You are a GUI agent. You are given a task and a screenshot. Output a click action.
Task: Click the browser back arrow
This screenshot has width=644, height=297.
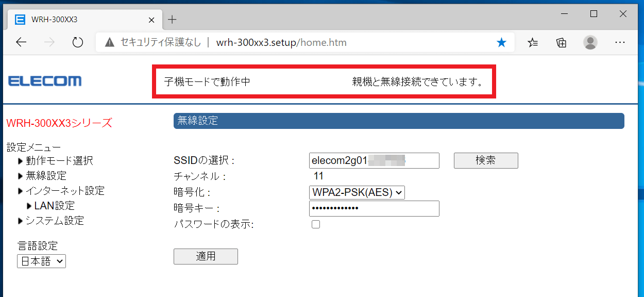(x=21, y=42)
